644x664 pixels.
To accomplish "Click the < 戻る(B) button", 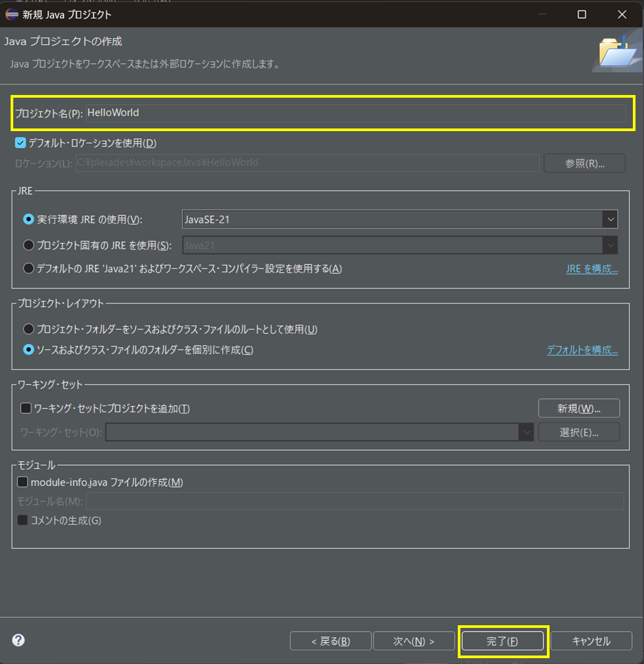I will (x=330, y=641).
